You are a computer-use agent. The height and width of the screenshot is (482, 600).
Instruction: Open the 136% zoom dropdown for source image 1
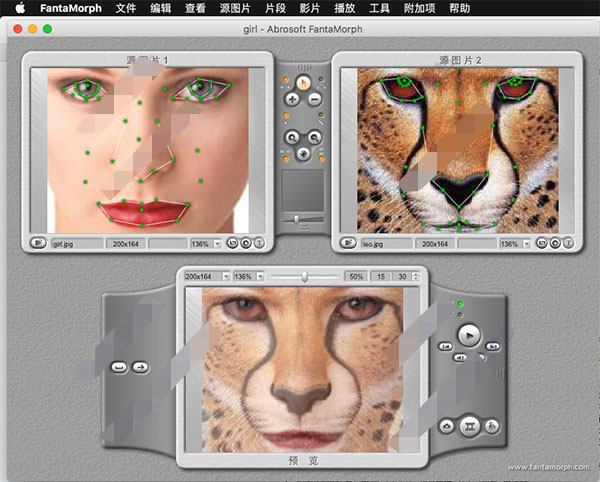click(203, 242)
